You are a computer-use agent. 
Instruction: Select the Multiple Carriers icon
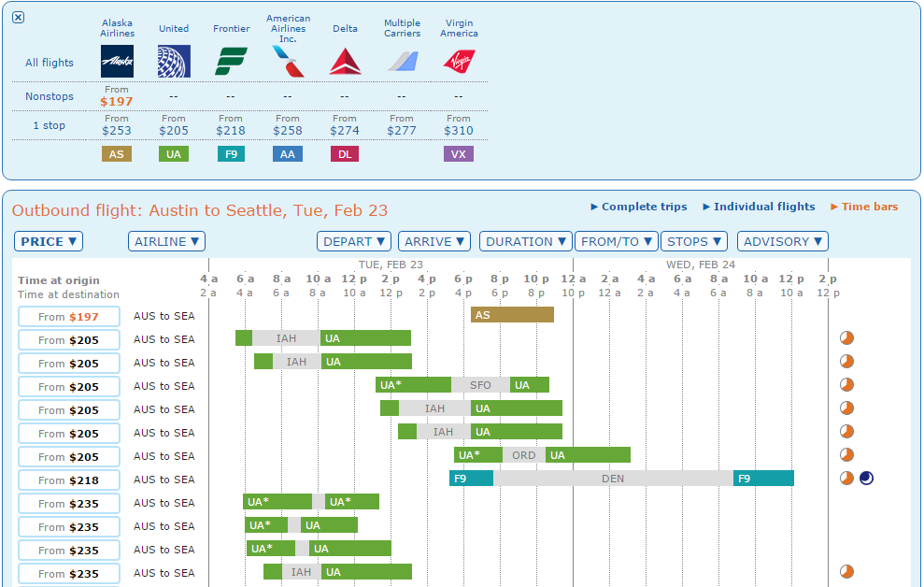pos(403,62)
